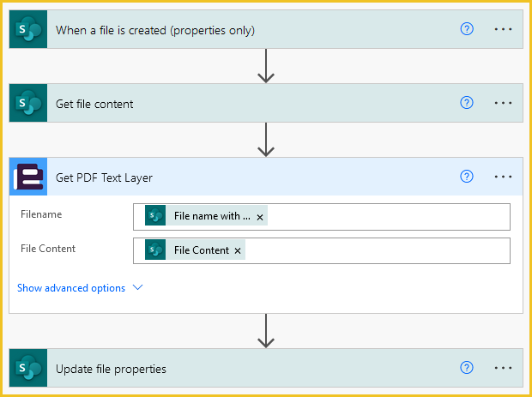Screen dimensions: 532x397
Task: Select the 'File name with ...' dynamic token
Action: (206, 215)
